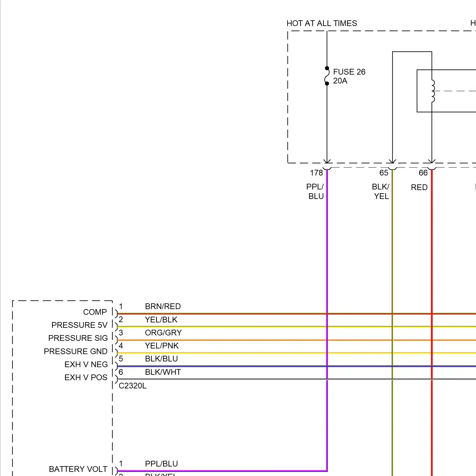Click the EXH V NEG terminal label

tap(86, 364)
